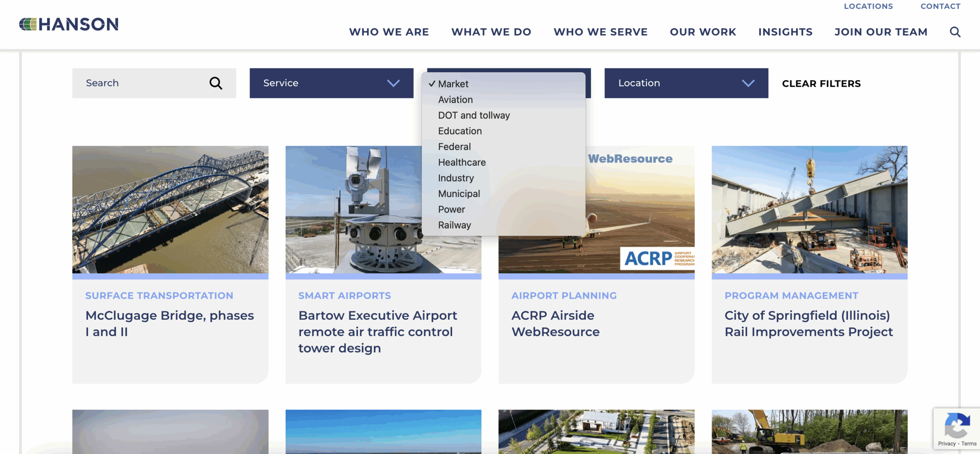Open WHO WE ARE menu

click(x=389, y=32)
